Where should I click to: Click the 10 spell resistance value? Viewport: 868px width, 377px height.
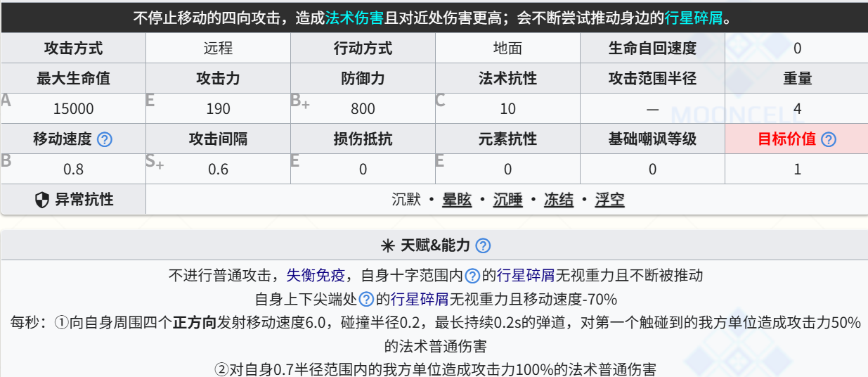[507, 109]
